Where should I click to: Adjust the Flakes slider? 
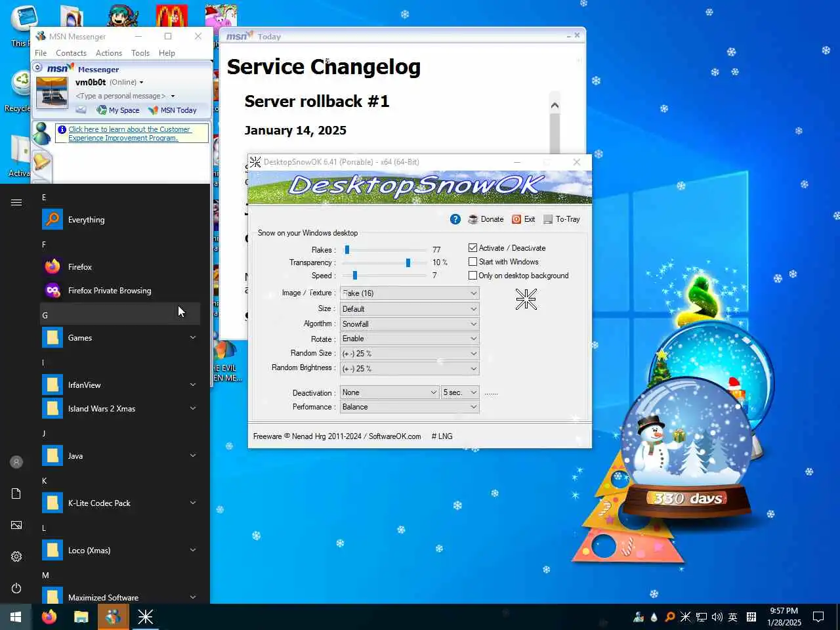tap(347, 249)
